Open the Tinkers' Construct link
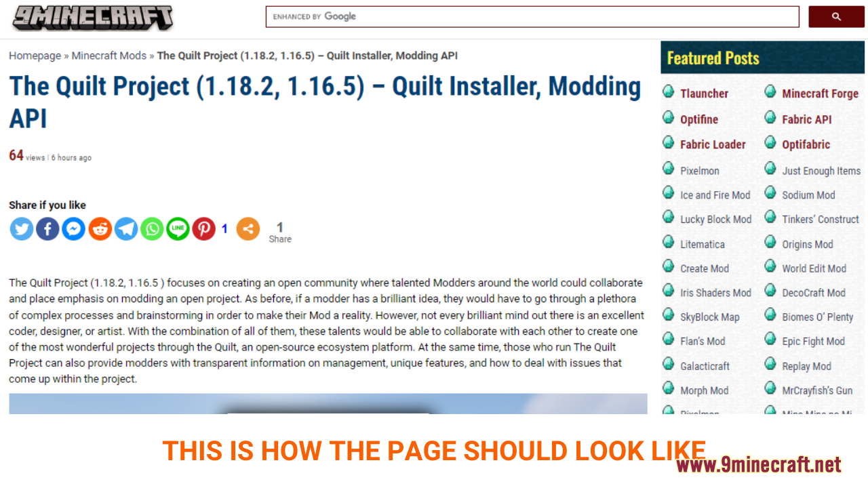The width and height of the screenshot is (868, 488). click(821, 220)
